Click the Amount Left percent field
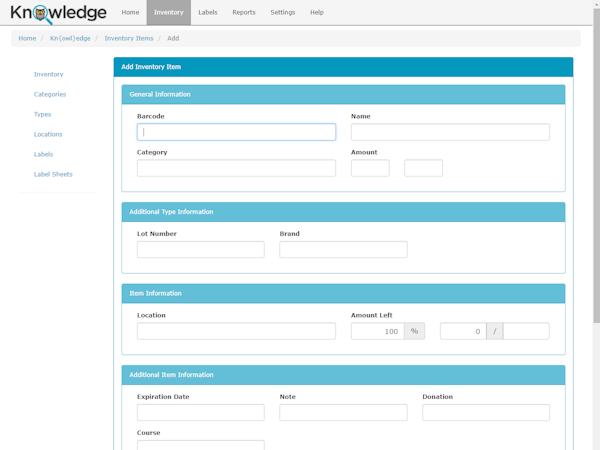 pyautogui.click(x=378, y=331)
